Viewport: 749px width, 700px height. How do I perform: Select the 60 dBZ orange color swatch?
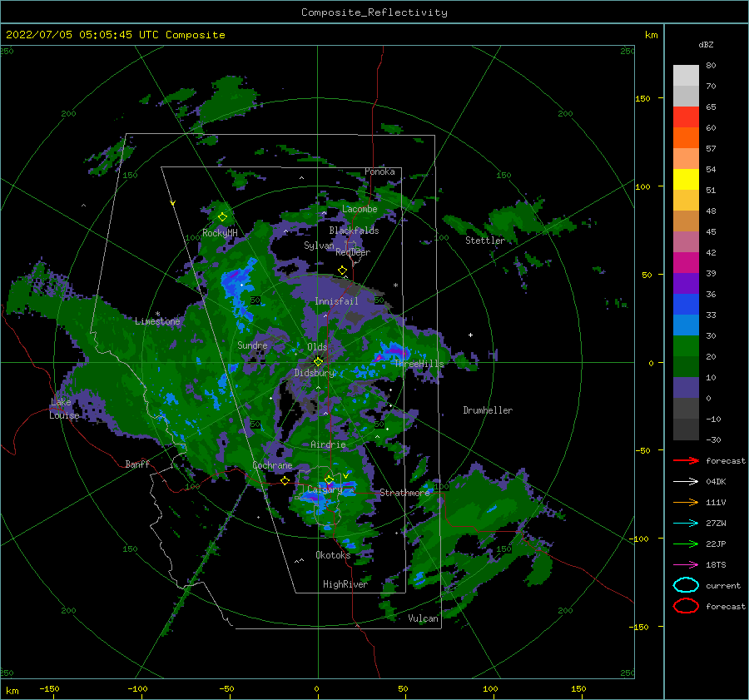point(686,137)
